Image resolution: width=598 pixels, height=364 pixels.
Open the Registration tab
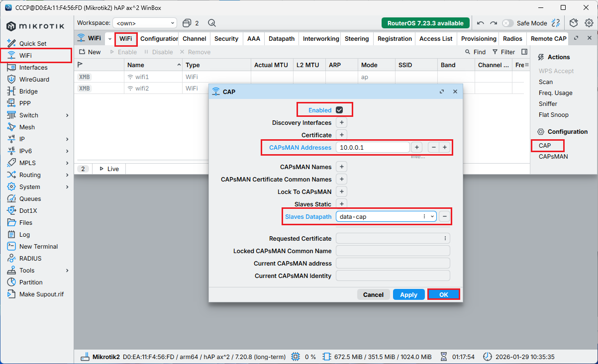click(x=395, y=38)
